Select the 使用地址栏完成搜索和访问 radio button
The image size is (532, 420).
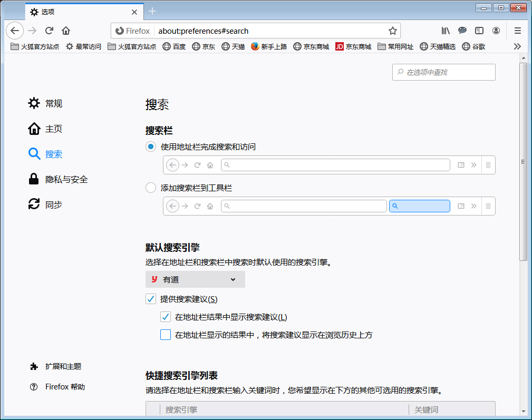pos(150,147)
